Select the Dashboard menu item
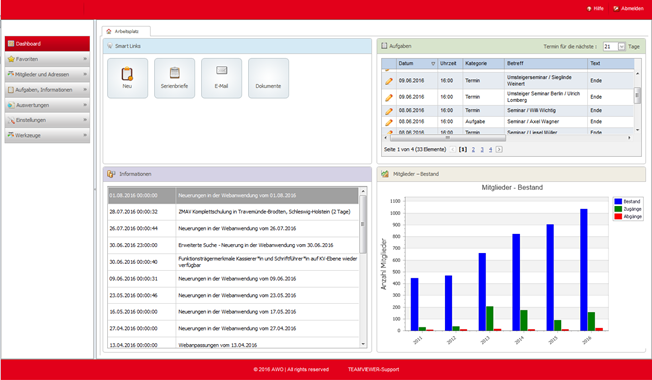Image resolution: width=652 pixels, height=380 pixels. pyautogui.click(x=47, y=44)
